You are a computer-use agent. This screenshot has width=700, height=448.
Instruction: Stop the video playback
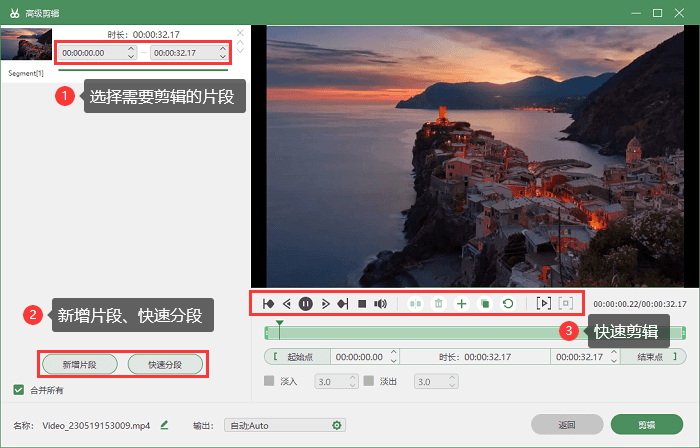point(362,304)
